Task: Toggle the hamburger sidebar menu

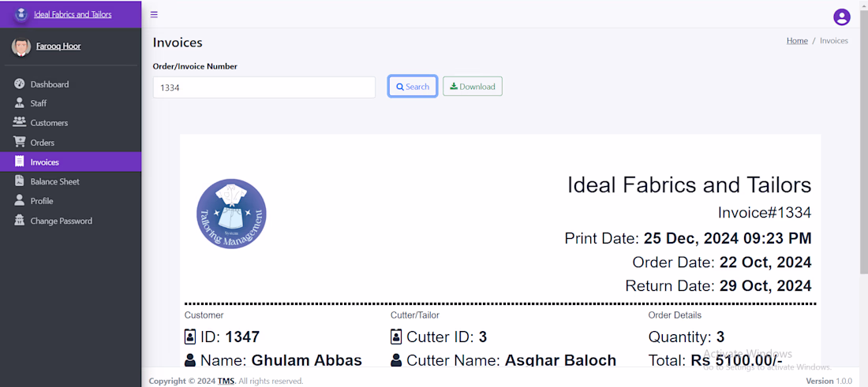Action: tap(154, 14)
